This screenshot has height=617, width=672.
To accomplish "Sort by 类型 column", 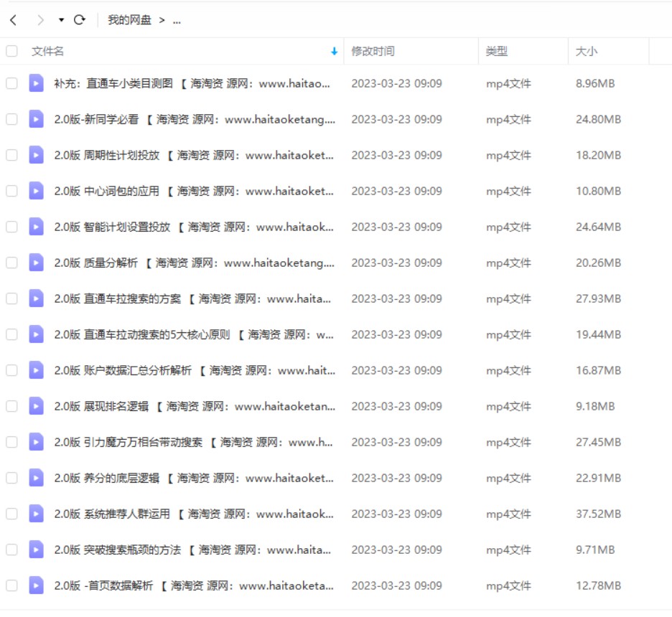I will pos(497,52).
